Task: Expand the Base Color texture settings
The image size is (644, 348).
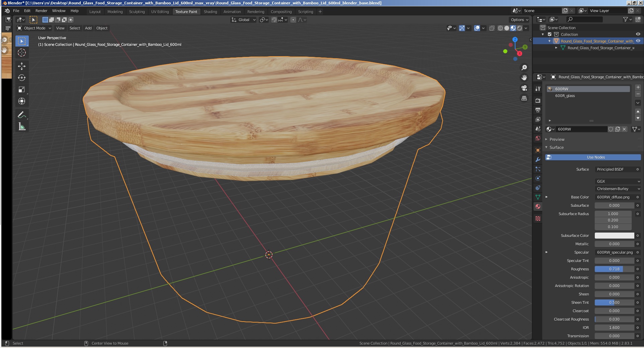Action: point(547,197)
